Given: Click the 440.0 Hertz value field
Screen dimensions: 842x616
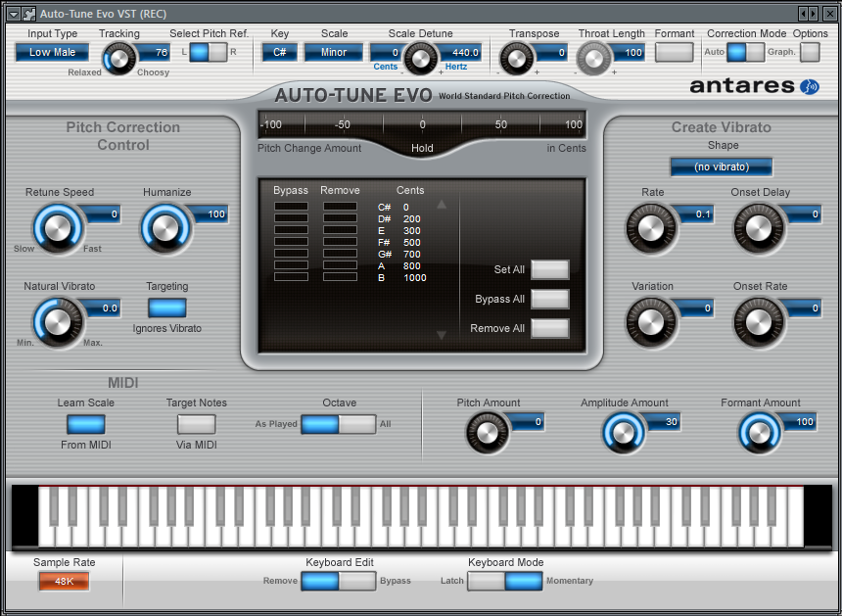Looking at the screenshot, I should coord(461,53).
